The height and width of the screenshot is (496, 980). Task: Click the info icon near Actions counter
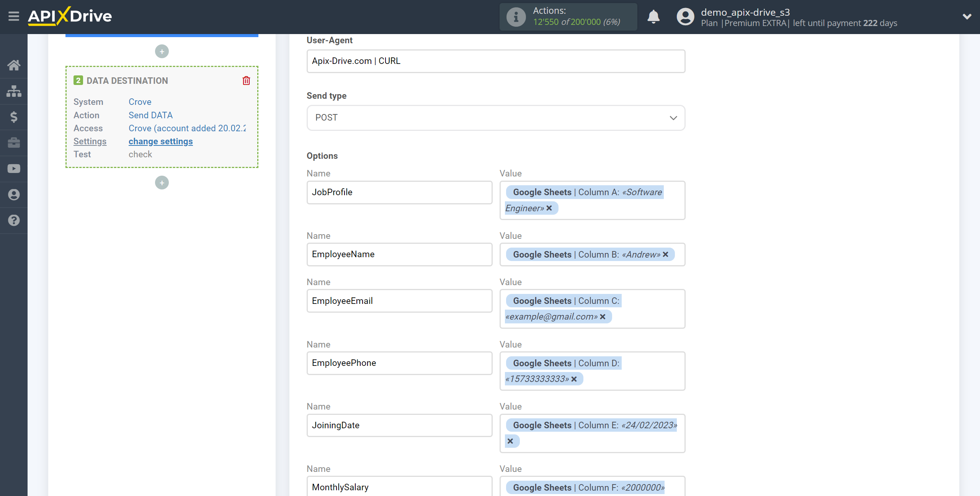coord(515,16)
